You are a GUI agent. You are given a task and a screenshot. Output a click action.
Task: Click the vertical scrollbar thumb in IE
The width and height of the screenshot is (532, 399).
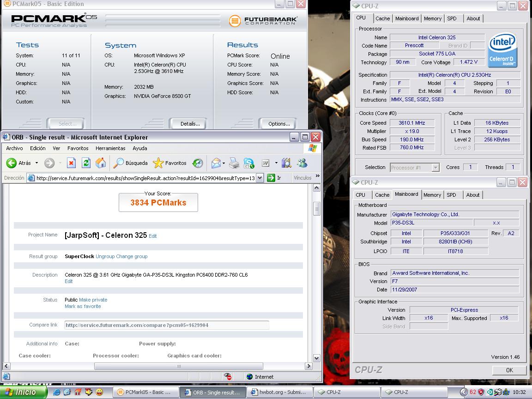point(316,209)
